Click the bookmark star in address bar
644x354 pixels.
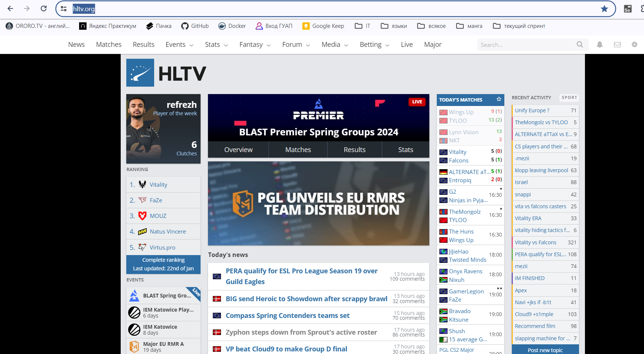tap(604, 9)
